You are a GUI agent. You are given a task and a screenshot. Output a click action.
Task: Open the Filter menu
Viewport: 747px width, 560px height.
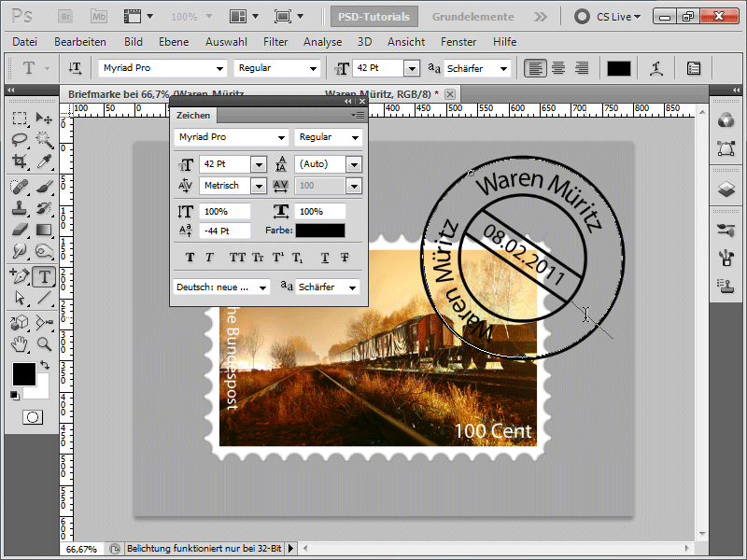(x=275, y=42)
